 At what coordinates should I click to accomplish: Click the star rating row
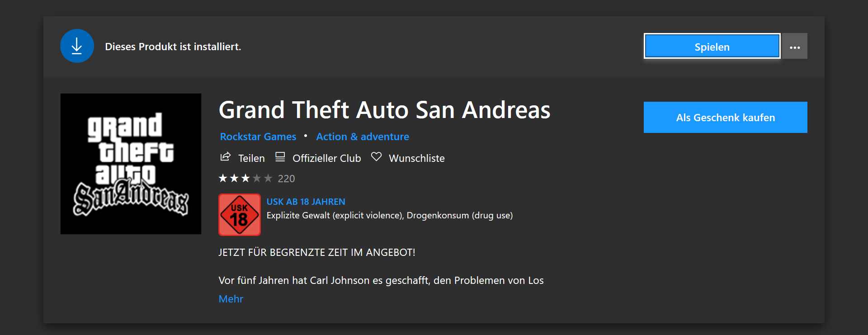pos(245,178)
